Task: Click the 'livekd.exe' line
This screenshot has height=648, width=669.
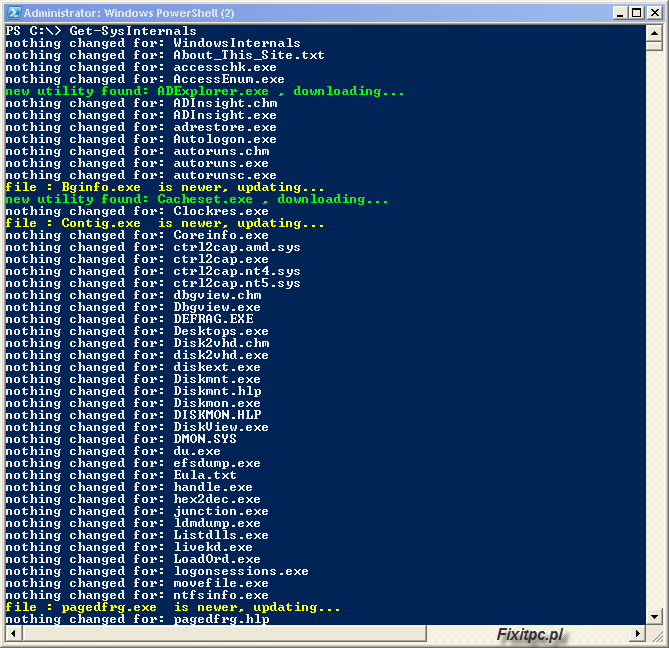Action: coord(129,547)
